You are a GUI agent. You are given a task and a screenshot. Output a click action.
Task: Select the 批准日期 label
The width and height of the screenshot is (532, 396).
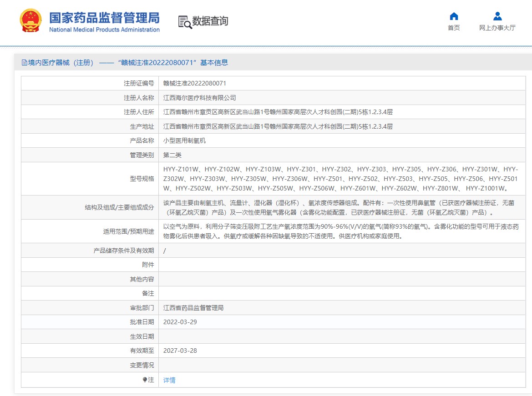click(x=142, y=322)
